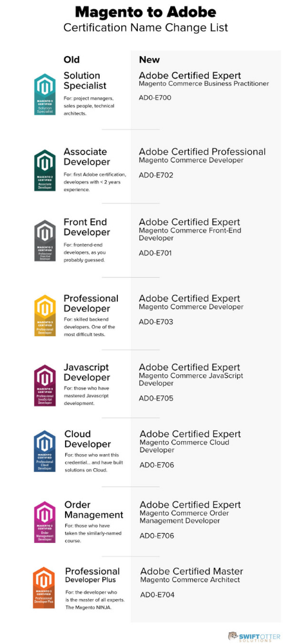Select the maroon JavaScript Developer badge

click(x=44, y=385)
